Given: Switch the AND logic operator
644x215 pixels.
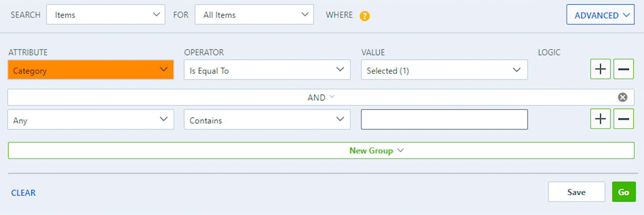Looking at the screenshot, I should (x=321, y=97).
